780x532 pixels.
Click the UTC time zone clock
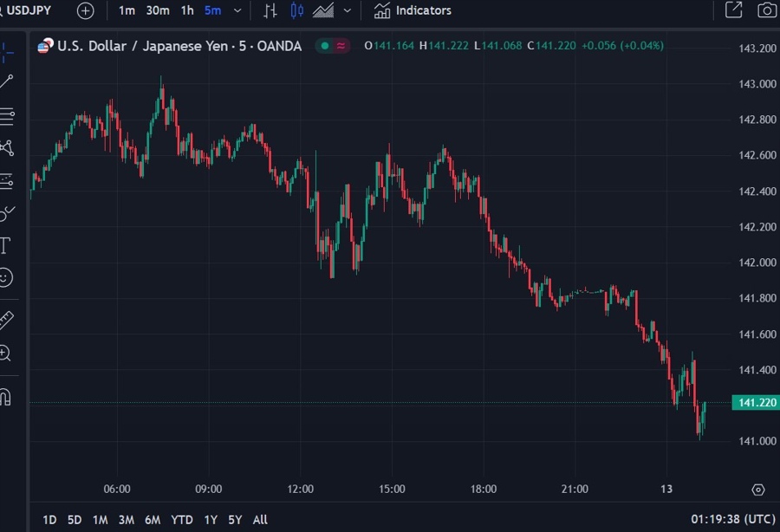[x=732, y=519]
